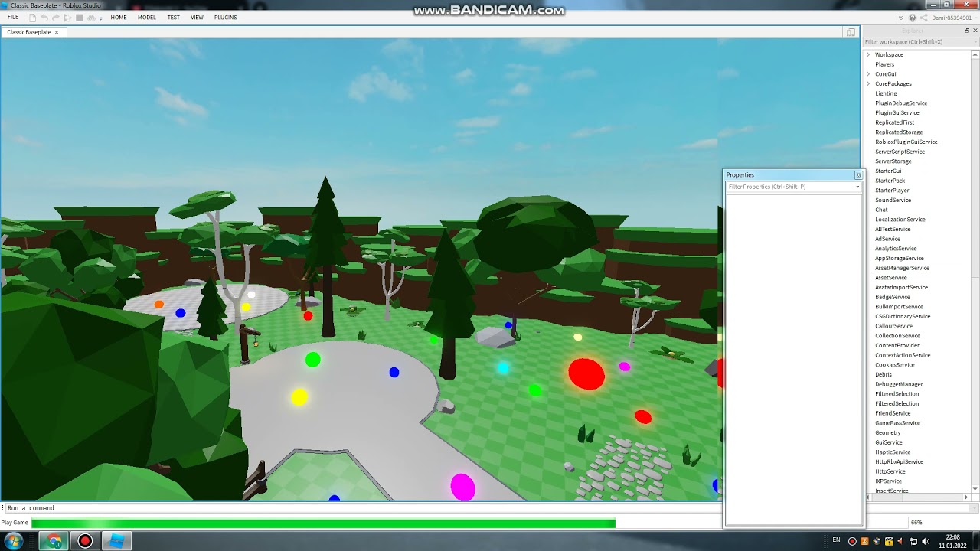
Task: Expand the Workspace tree node
Action: tap(868, 54)
